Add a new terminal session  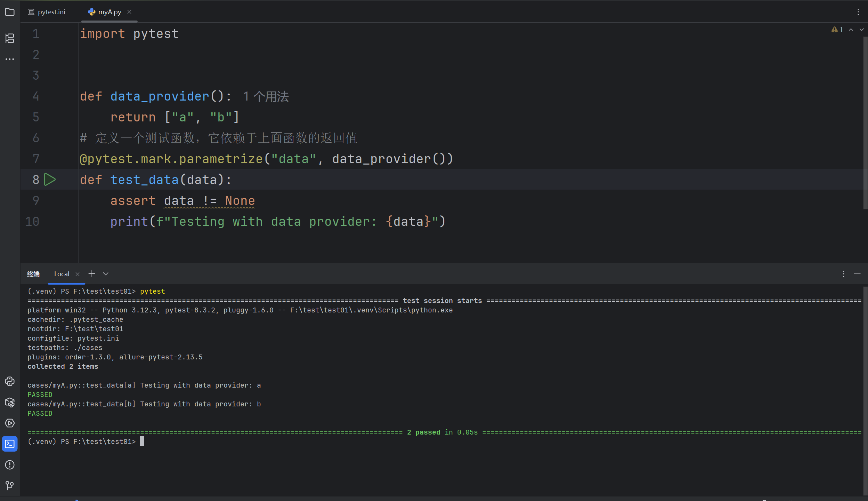coord(92,274)
